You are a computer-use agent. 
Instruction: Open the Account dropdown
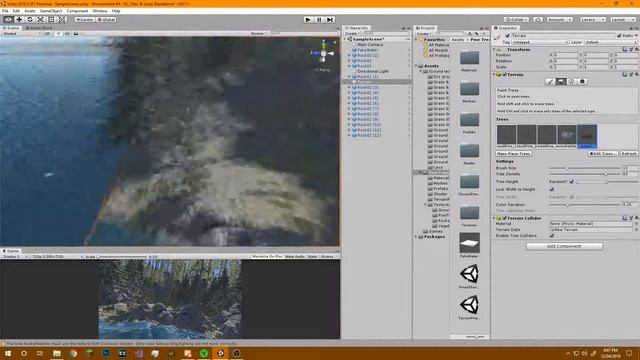[x=560, y=20]
